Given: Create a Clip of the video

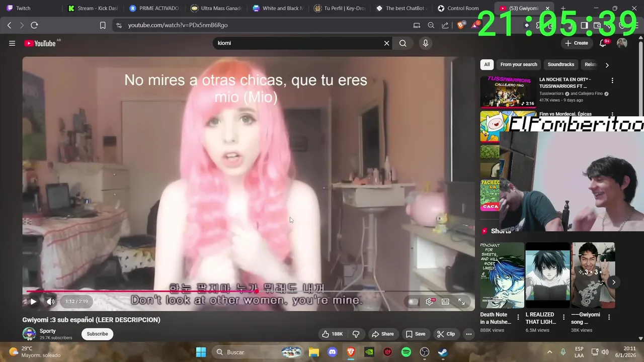Looking at the screenshot, I should pos(446,334).
